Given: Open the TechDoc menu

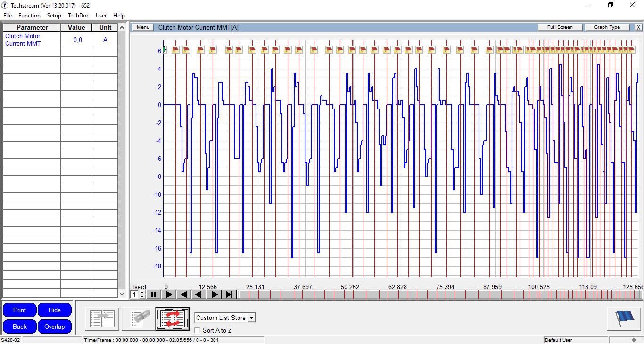Looking at the screenshot, I should pyautogui.click(x=78, y=16).
